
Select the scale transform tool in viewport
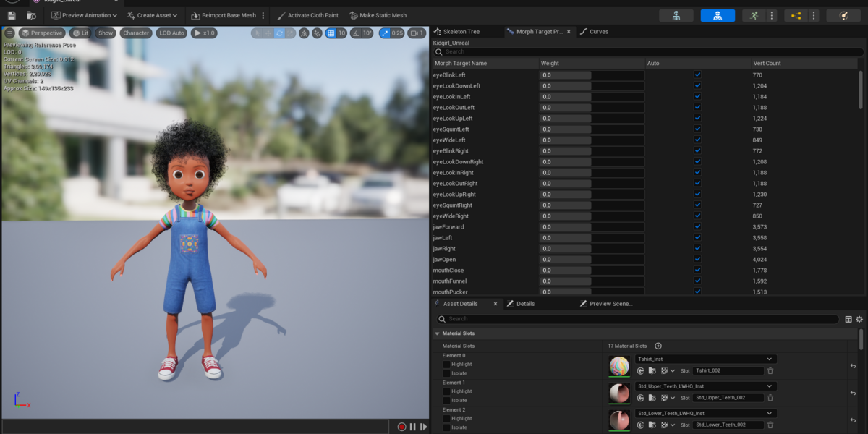coord(290,33)
